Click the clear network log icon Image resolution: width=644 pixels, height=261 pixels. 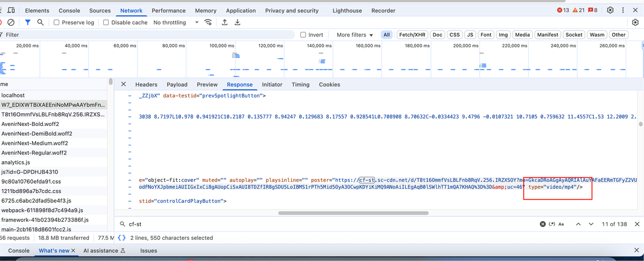click(x=11, y=22)
